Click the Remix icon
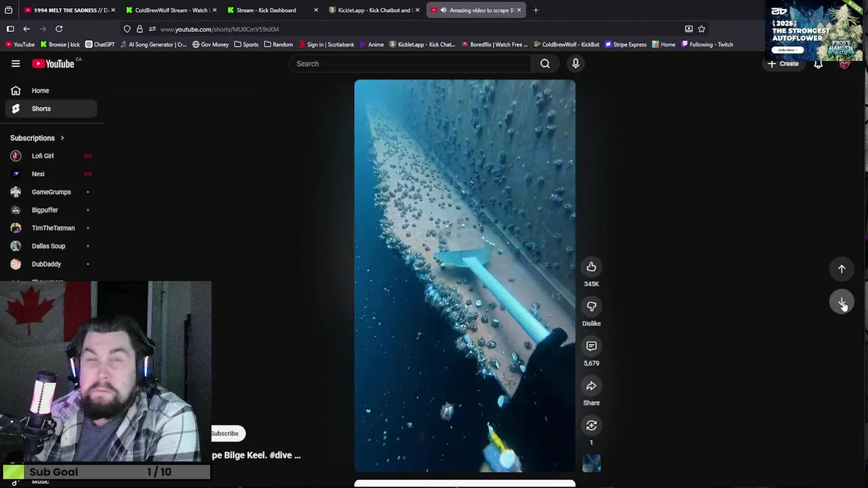This screenshot has width=868, height=488. coord(591,426)
